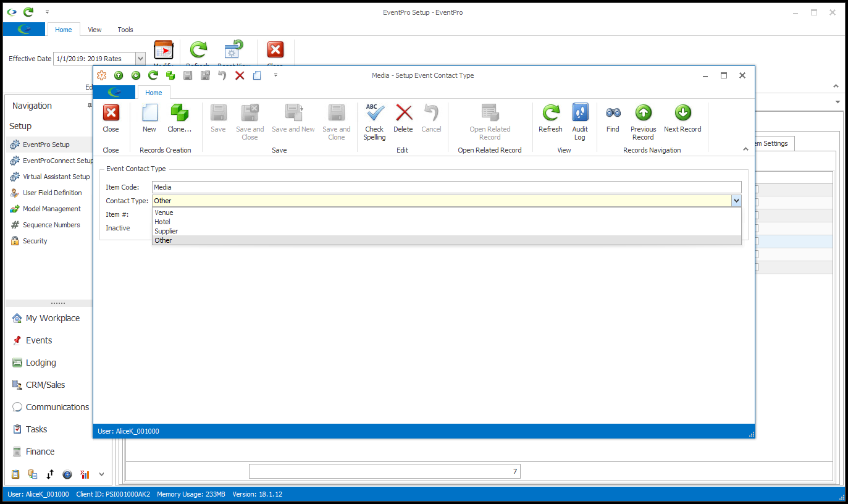Open main window quick access customize dropdown

point(47,12)
